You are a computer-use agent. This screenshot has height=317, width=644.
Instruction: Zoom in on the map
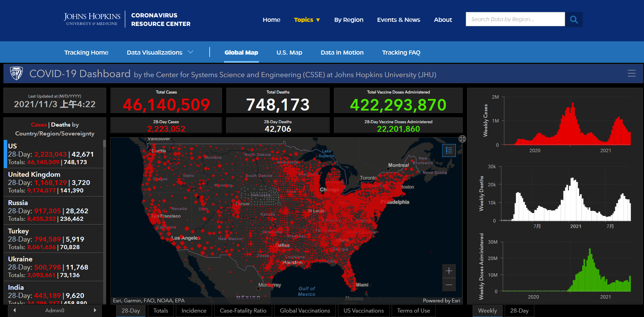(x=449, y=271)
